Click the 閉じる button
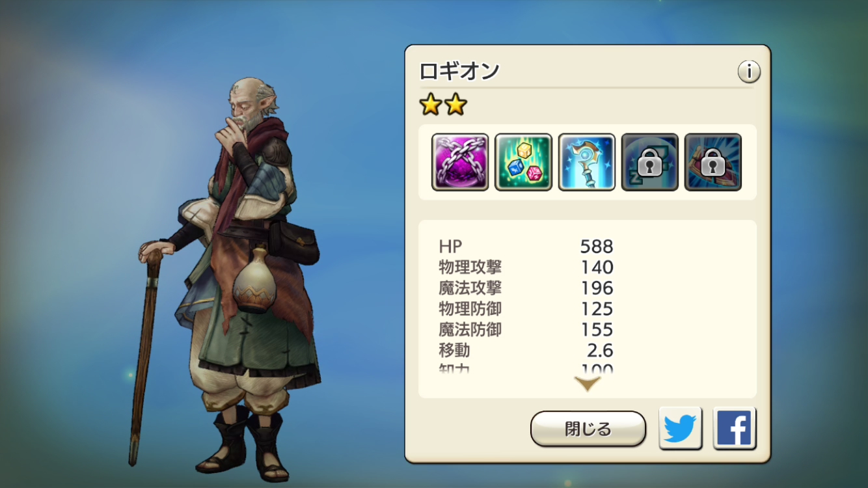This screenshot has width=868, height=488. coord(588,429)
